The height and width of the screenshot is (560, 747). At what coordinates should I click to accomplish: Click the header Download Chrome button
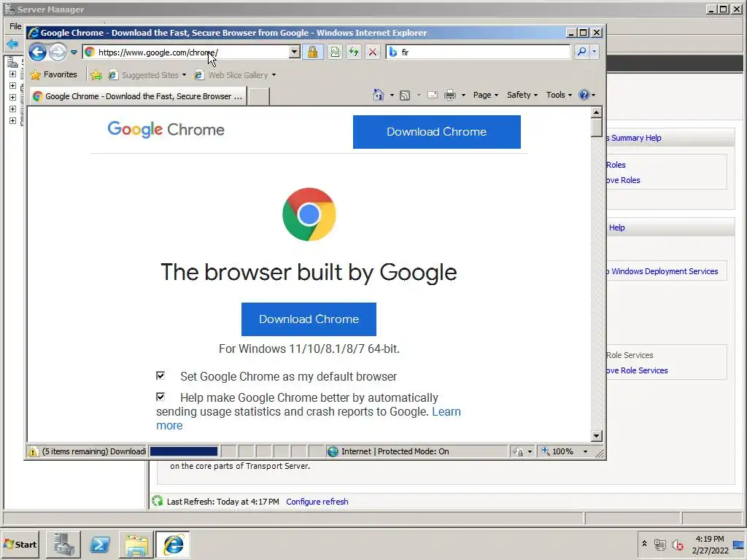pyautogui.click(x=437, y=132)
